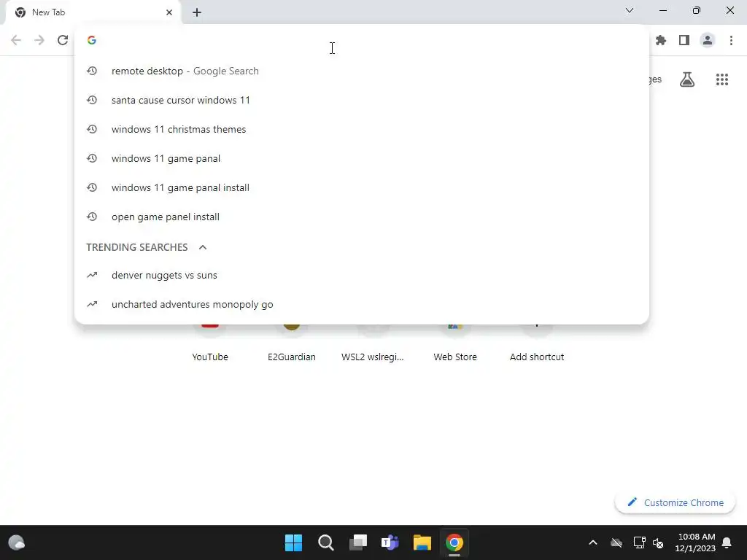This screenshot has height=560, width=747.
Task: Select 'open game panel install' suggestion
Action: (x=362, y=217)
